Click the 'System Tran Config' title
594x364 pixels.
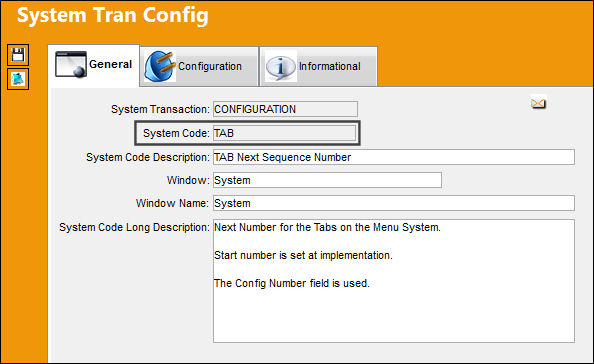click(x=113, y=16)
